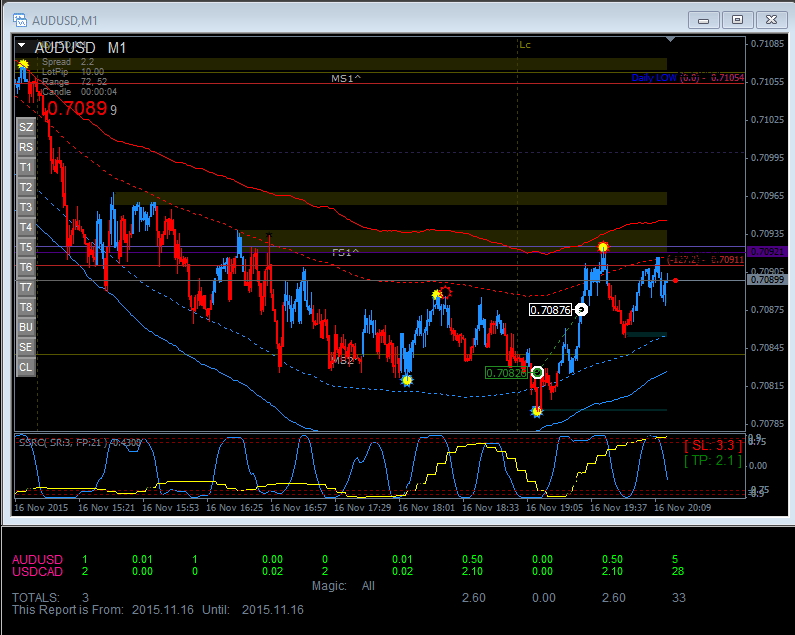
Task: Toggle the T7 button
Action: (26, 287)
